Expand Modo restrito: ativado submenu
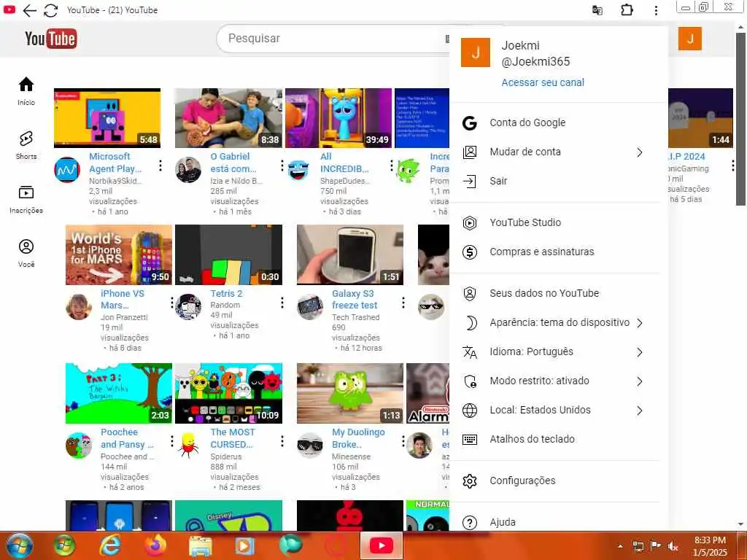Image resolution: width=747 pixels, height=560 pixels. [640, 381]
